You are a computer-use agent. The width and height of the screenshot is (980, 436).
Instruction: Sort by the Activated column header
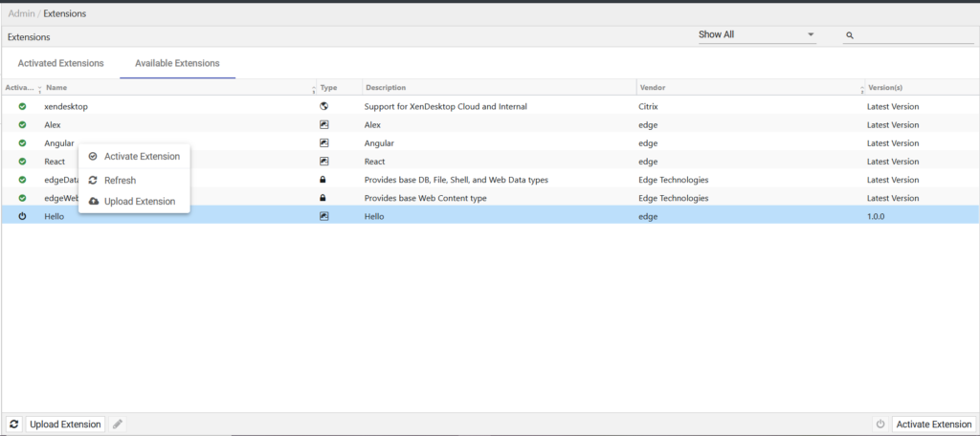(x=22, y=87)
